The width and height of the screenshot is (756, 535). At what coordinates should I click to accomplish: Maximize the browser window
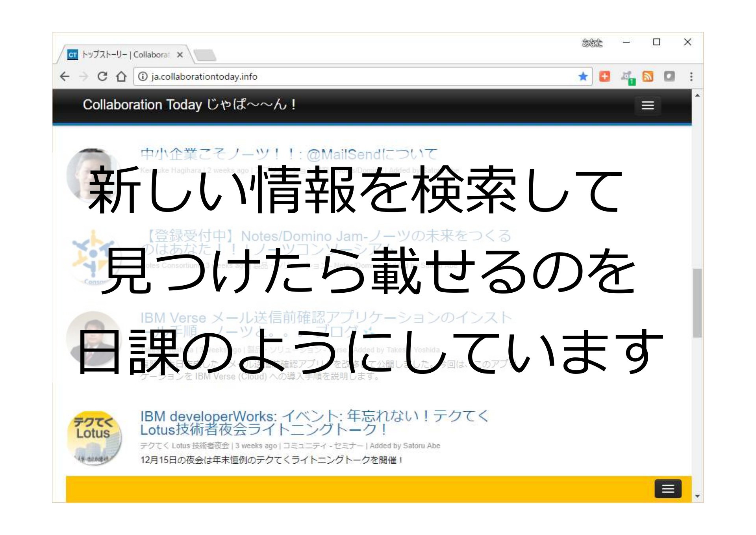[656, 42]
